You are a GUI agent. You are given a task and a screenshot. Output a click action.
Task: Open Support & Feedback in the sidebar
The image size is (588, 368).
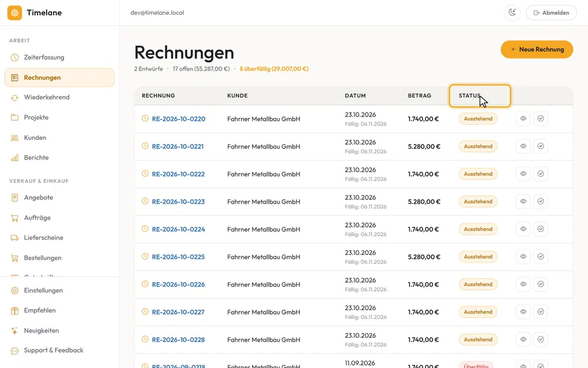click(59, 350)
